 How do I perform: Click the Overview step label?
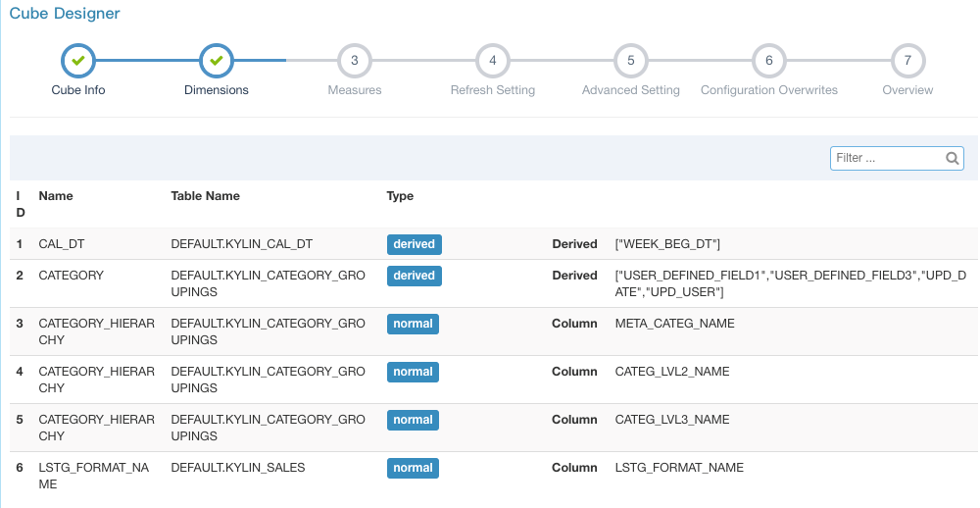(x=907, y=90)
